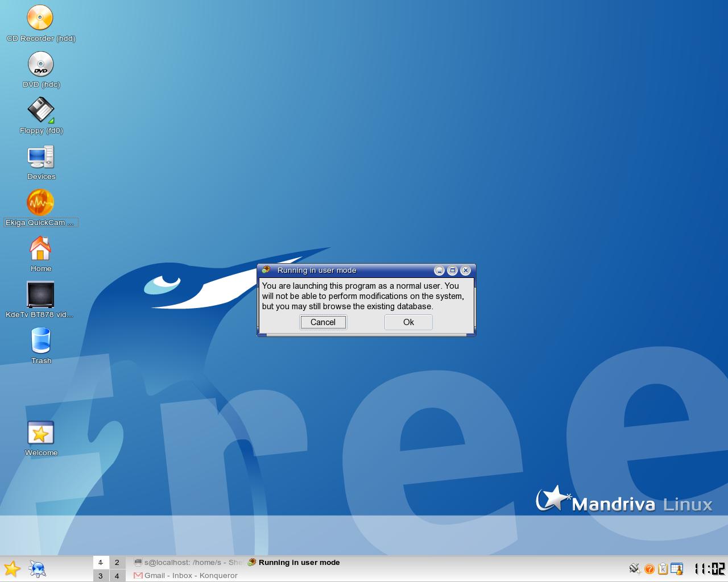
Task: Open the Klipper clipboard tray icon
Action: coord(663,568)
